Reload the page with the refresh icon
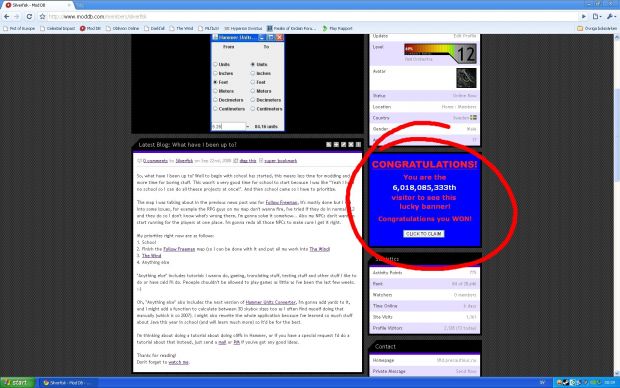 click(x=29, y=17)
